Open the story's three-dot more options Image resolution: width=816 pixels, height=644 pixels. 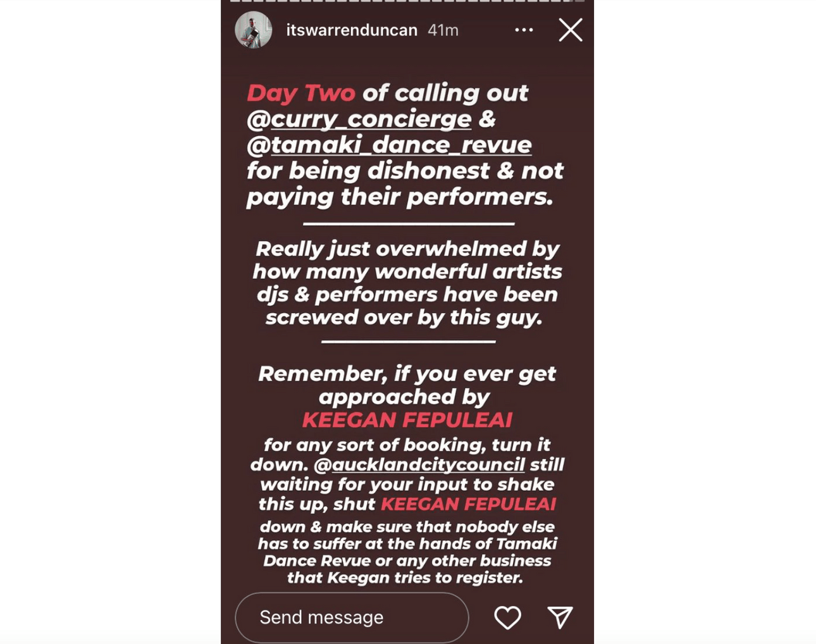[x=524, y=30]
